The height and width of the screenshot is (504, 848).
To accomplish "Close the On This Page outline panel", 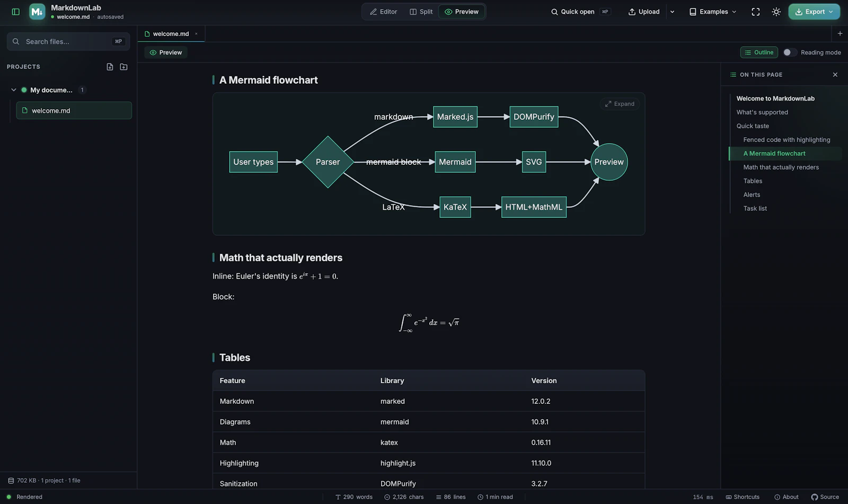I will coord(835,75).
